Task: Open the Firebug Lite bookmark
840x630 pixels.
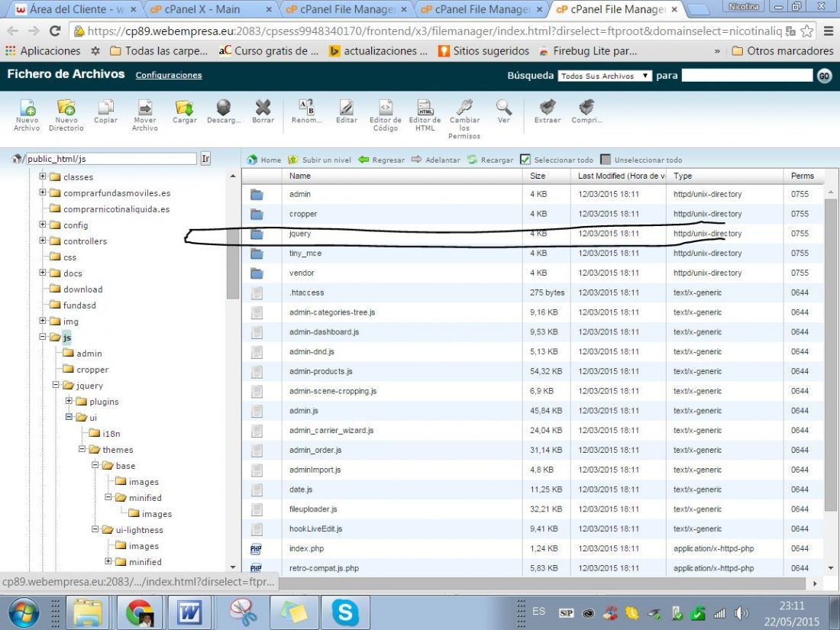Action: (588, 51)
